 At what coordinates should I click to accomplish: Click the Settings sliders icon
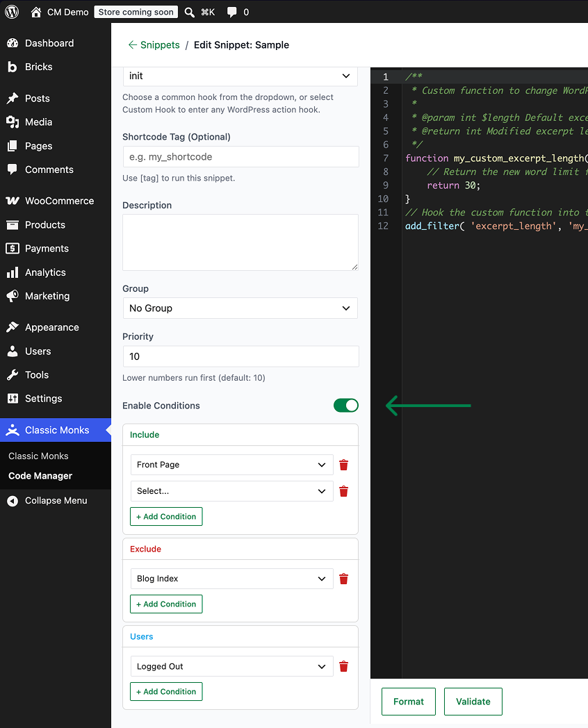pos(13,398)
